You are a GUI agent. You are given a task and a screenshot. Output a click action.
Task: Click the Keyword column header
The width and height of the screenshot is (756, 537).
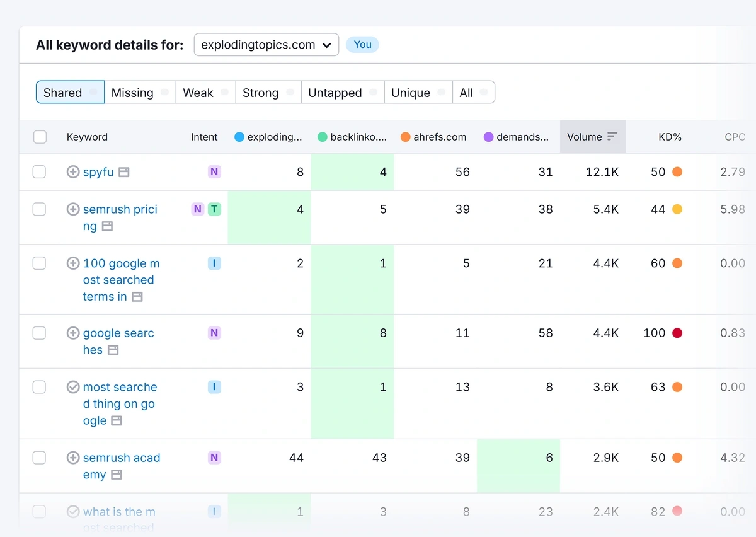[x=87, y=137]
